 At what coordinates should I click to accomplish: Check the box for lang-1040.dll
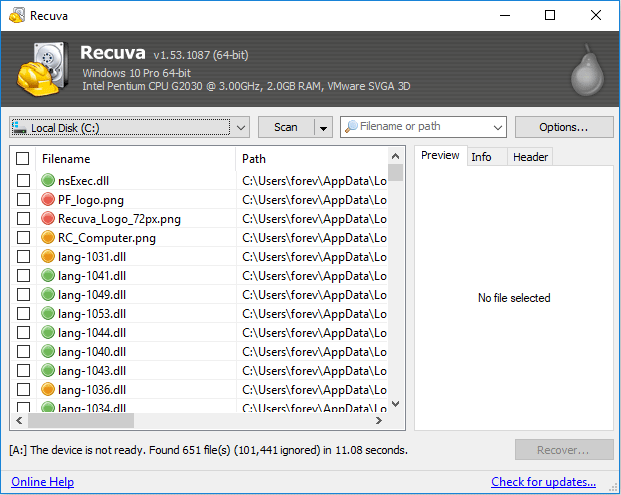click(x=23, y=352)
